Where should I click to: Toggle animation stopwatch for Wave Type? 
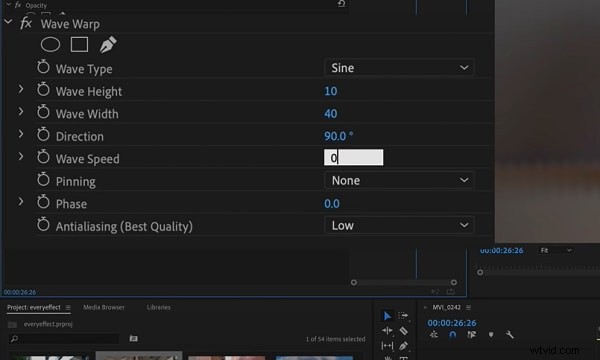(x=43, y=67)
